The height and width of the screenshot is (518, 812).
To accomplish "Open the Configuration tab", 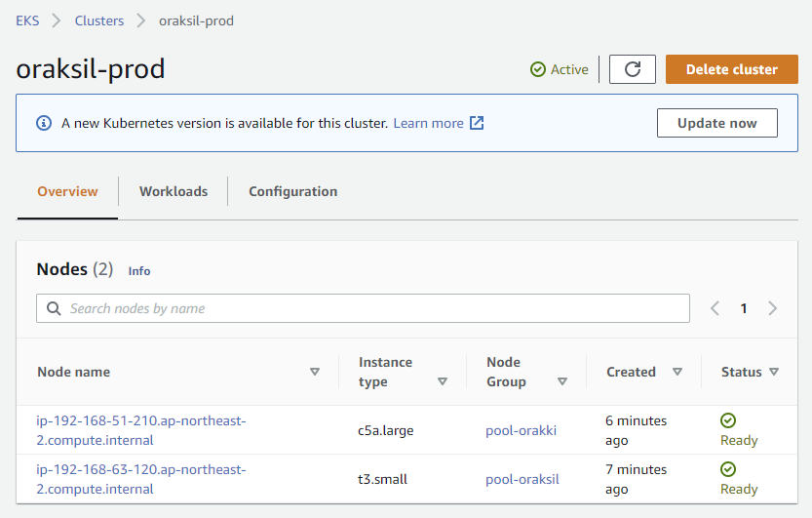I will [x=293, y=191].
